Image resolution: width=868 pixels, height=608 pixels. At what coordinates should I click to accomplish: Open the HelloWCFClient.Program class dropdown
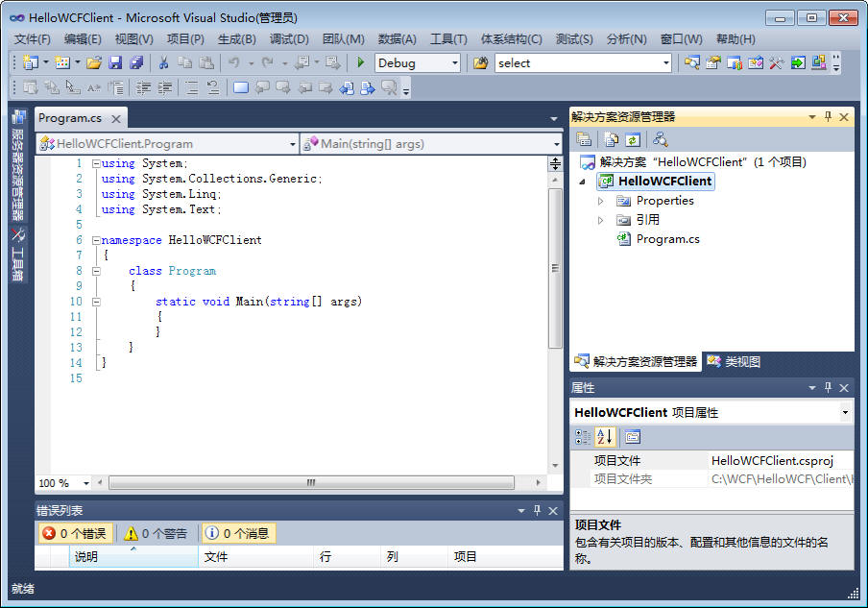pos(293,144)
